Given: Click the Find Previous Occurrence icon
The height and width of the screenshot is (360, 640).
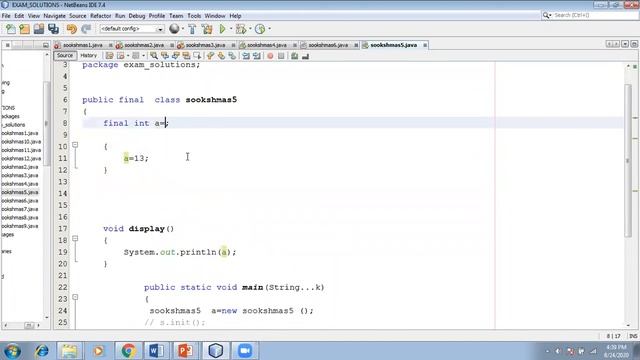Looking at the screenshot, I should [x=164, y=56].
